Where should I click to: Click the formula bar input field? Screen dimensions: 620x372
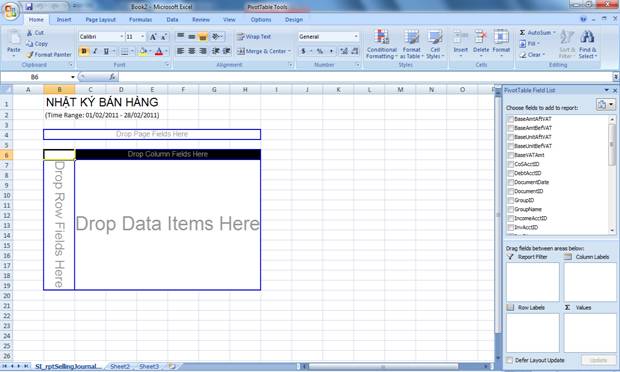tap(365, 77)
